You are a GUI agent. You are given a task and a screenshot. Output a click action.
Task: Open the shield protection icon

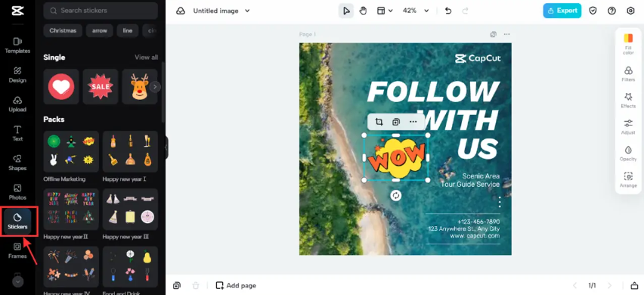click(x=593, y=11)
